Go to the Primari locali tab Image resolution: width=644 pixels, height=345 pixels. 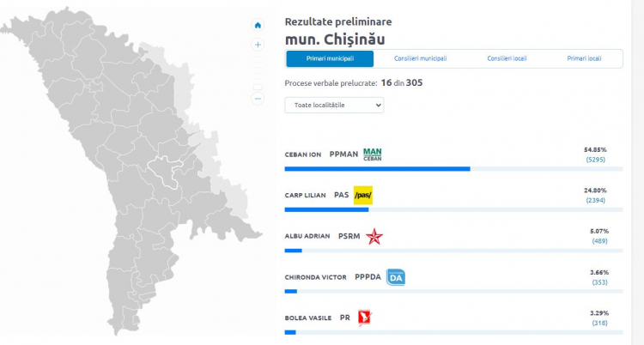pyautogui.click(x=584, y=58)
